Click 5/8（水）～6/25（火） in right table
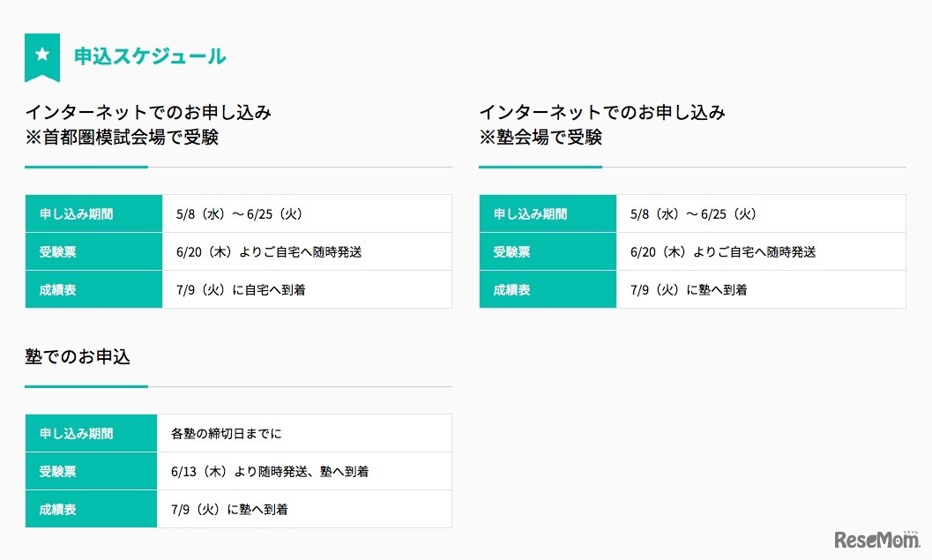932x560 pixels. click(x=694, y=213)
